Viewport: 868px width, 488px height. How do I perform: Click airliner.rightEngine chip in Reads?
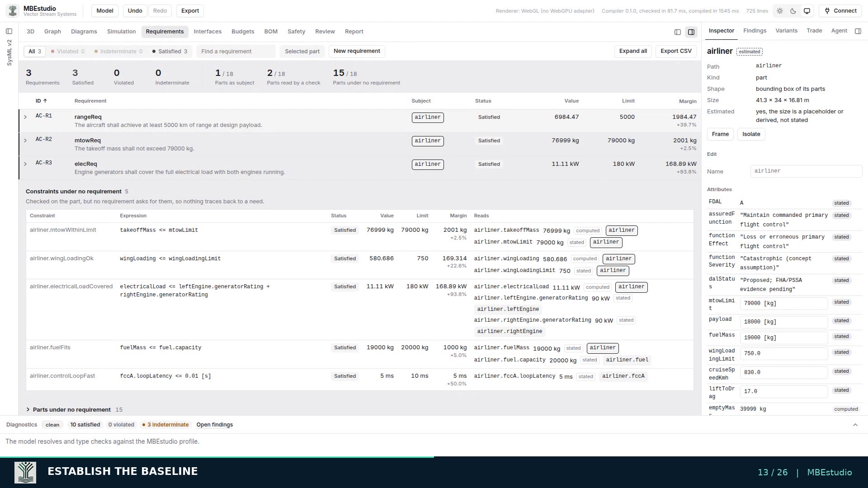pos(509,332)
